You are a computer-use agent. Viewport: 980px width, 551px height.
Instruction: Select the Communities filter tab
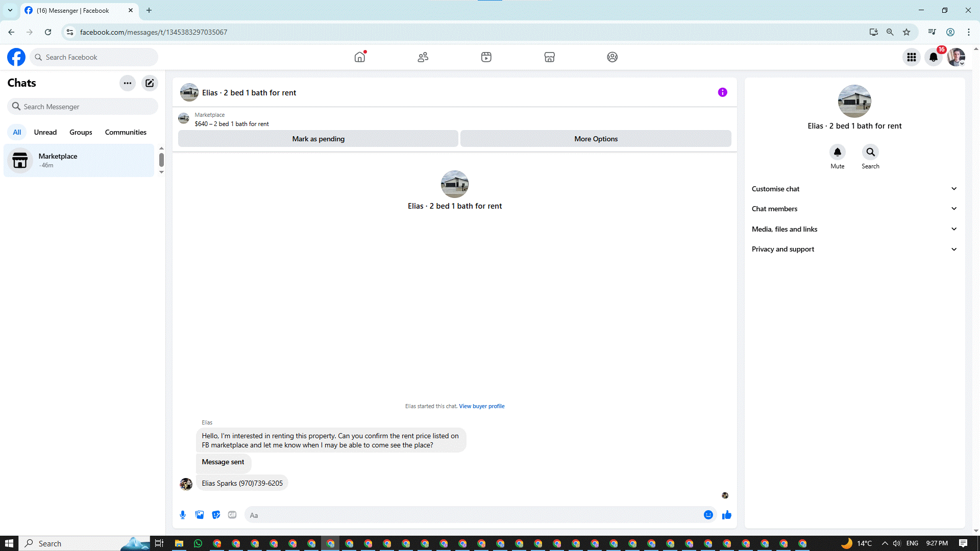pyautogui.click(x=126, y=132)
